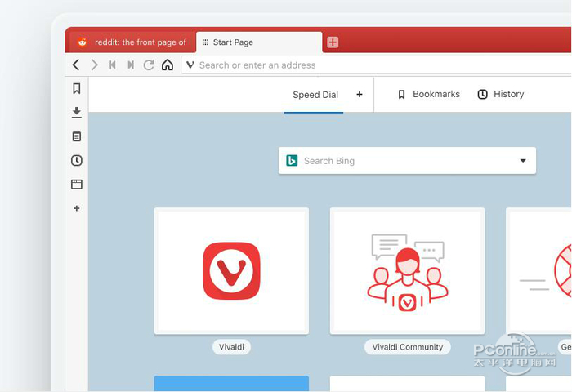The height and width of the screenshot is (392, 572).
Task: Open the Notes side panel
Action: tap(77, 136)
